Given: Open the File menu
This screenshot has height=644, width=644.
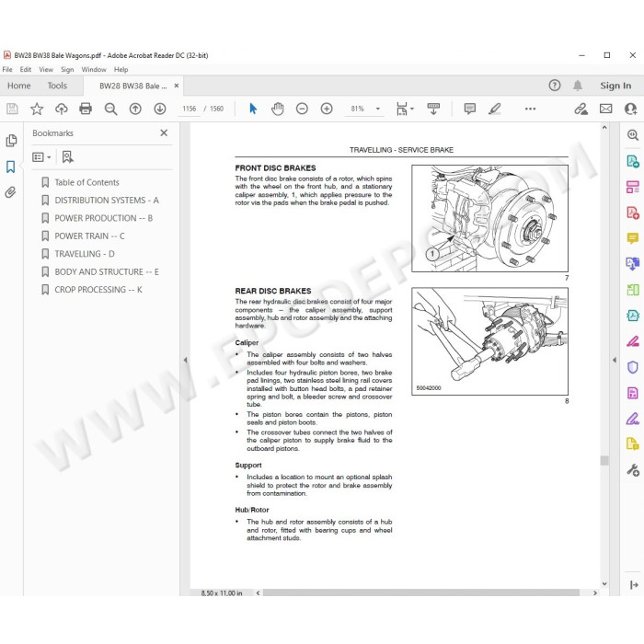Looking at the screenshot, I should [x=7, y=69].
